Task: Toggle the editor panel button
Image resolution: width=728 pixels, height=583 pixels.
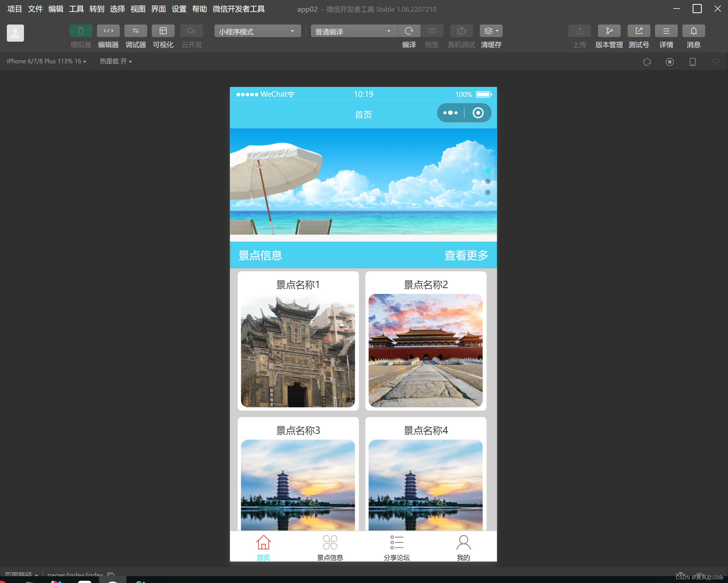Action: pyautogui.click(x=108, y=31)
